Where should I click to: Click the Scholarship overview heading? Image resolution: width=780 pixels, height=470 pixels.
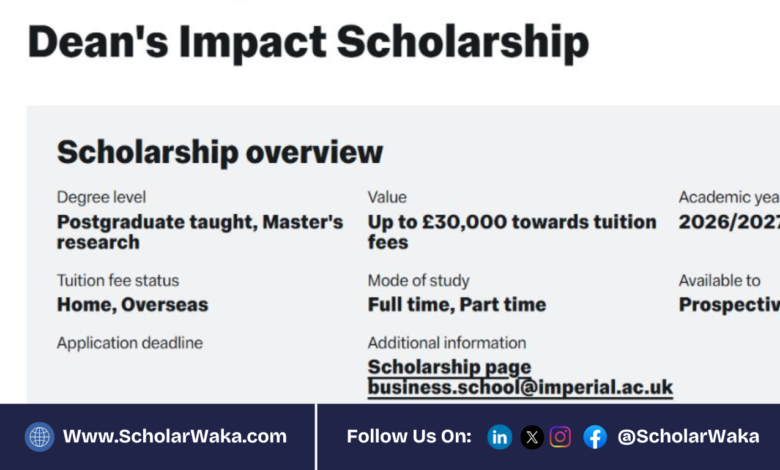(219, 152)
